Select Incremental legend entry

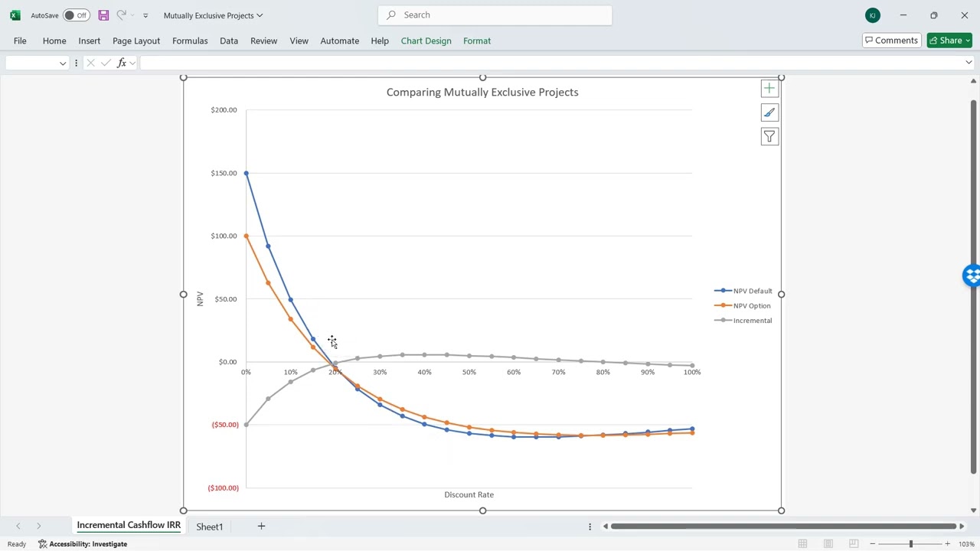pos(743,321)
